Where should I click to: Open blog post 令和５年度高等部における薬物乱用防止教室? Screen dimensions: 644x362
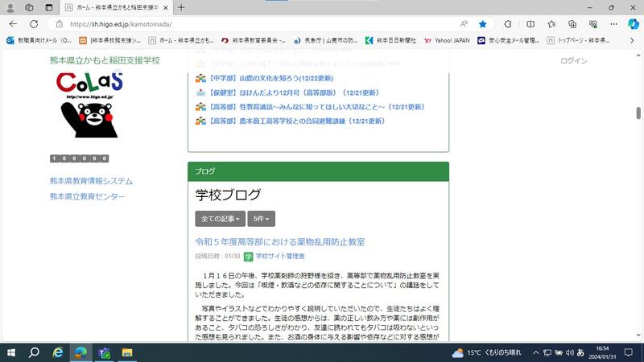280,241
